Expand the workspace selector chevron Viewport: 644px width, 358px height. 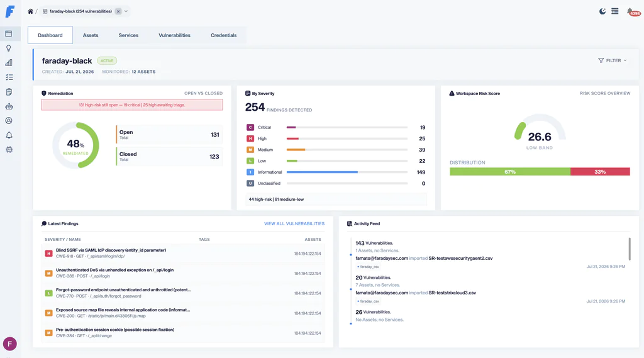[126, 11]
